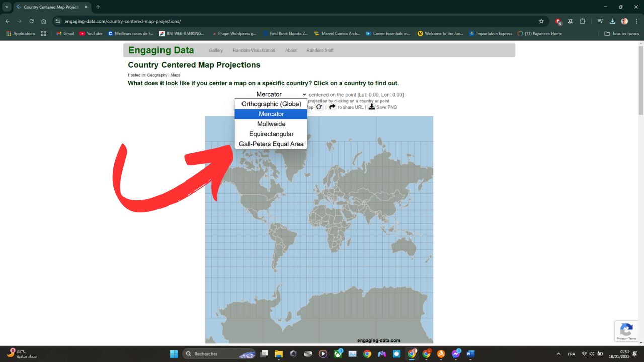Click the share URL arrow icon

click(x=332, y=107)
